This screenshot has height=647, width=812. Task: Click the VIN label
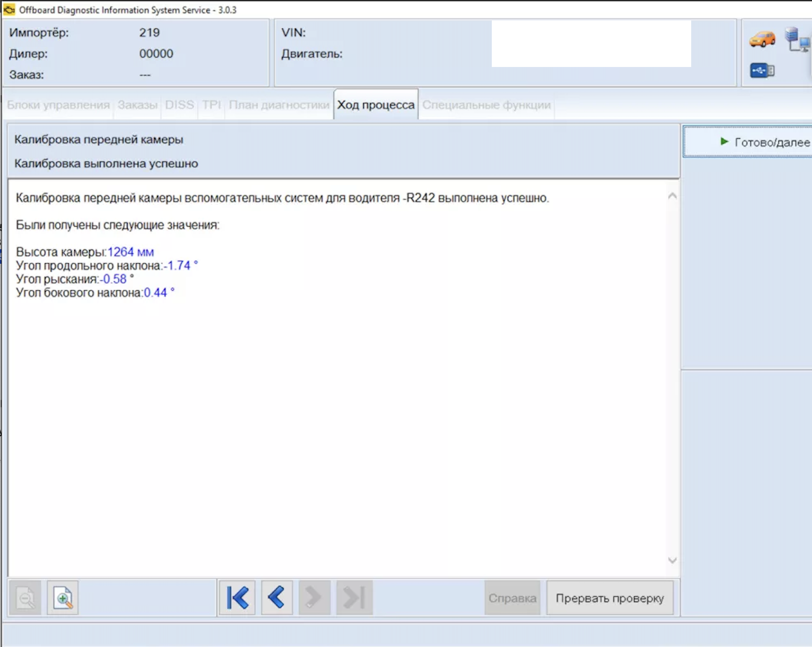pyautogui.click(x=294, y=32)
